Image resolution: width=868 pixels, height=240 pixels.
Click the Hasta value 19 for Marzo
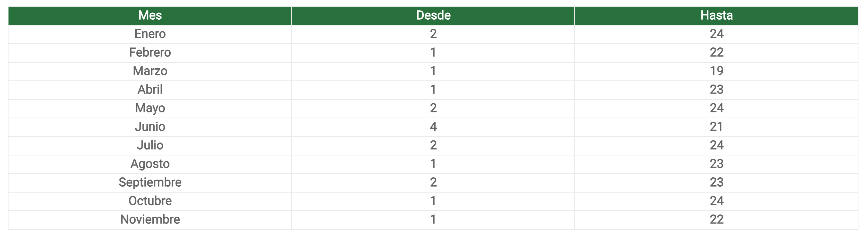click(716, 71)
